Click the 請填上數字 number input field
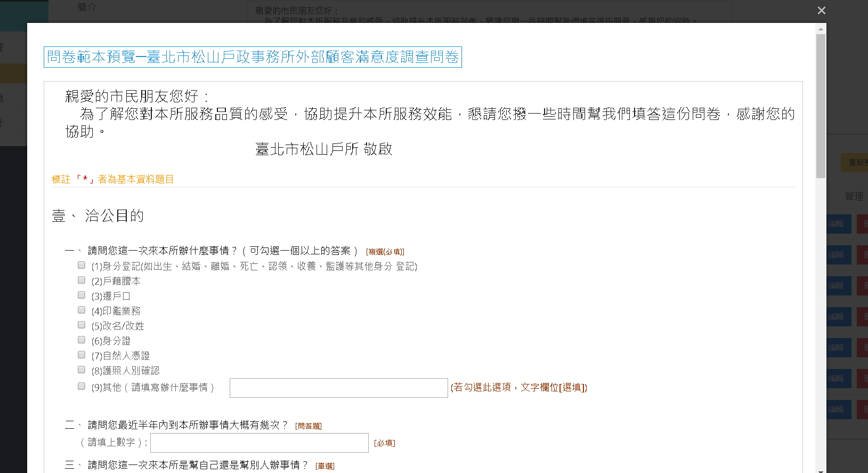868x473 pixels. [259, 443]
